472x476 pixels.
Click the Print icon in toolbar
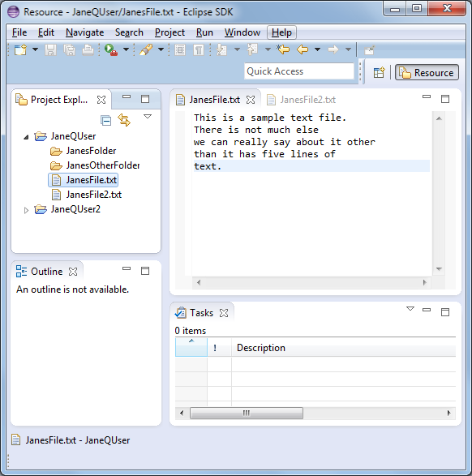(88, 49)
